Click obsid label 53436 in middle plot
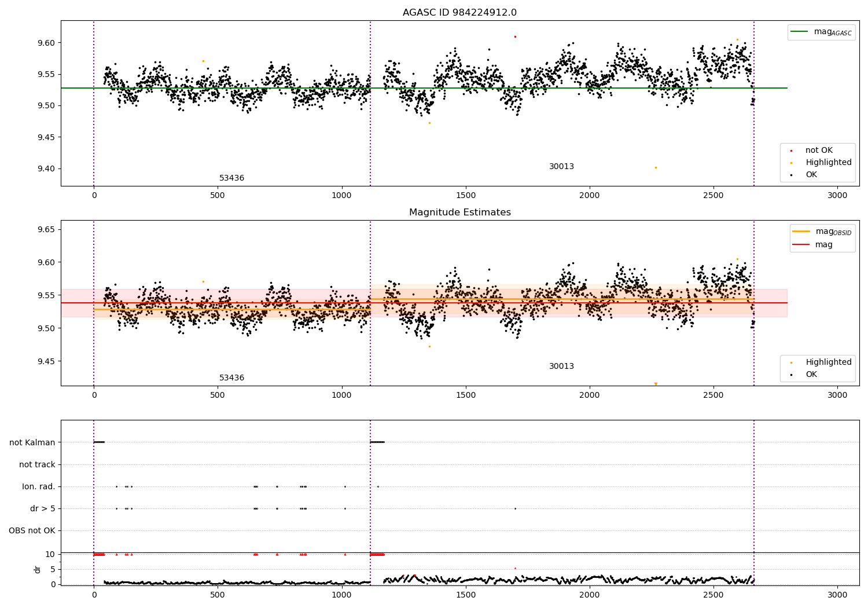 231,378
